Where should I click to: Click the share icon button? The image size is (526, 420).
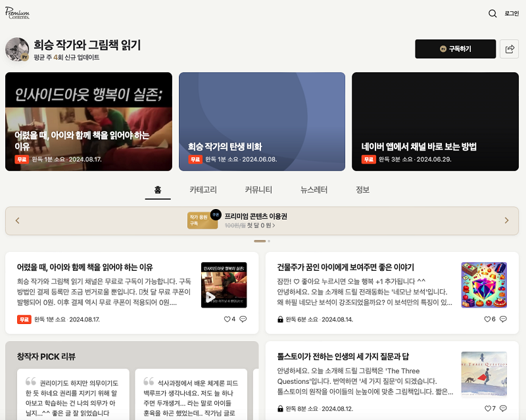click(x=509, y=49)
